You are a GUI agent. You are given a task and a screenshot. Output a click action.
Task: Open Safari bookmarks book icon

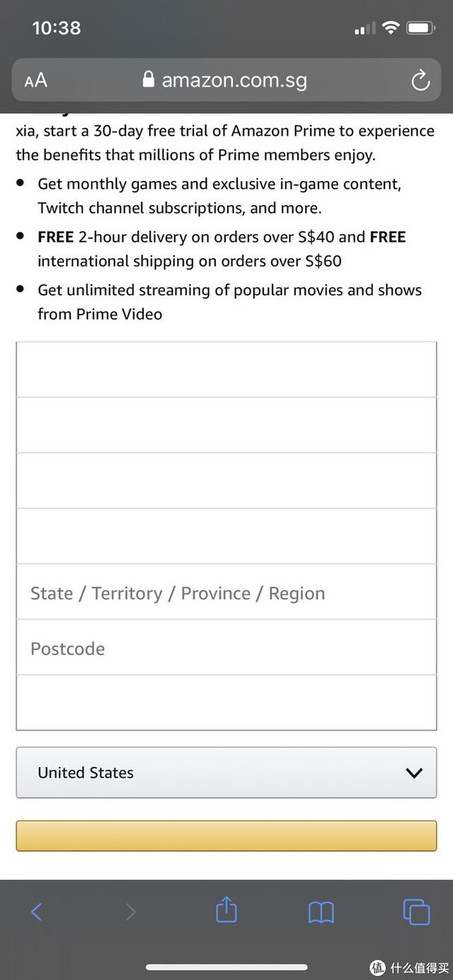point(321,912)
